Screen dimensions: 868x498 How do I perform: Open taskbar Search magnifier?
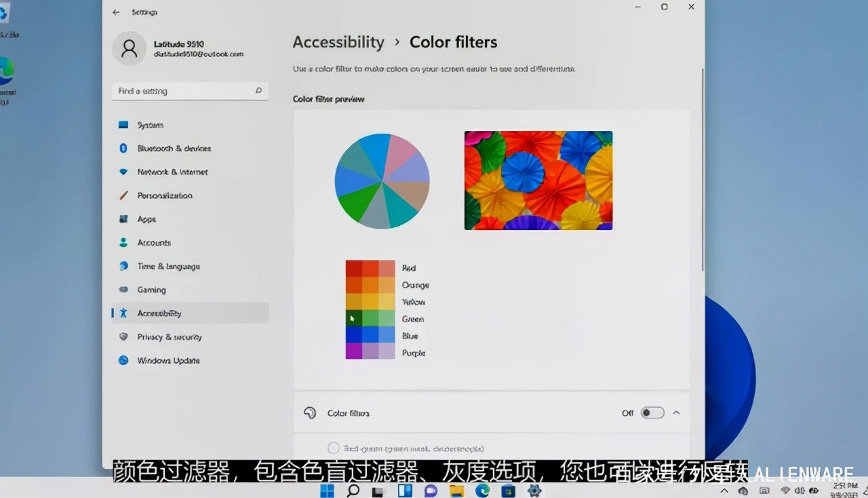coord(353,491)
